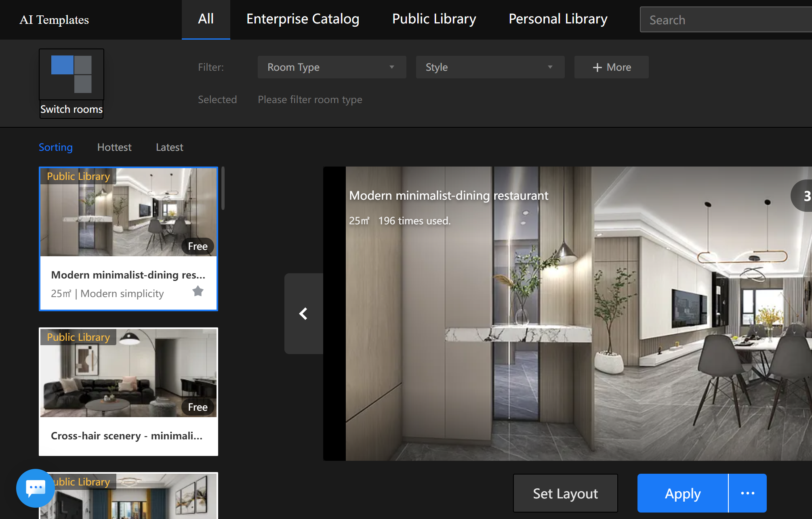
Task: Open the Switch rooms layout icon
Action: tap(72, 74)
